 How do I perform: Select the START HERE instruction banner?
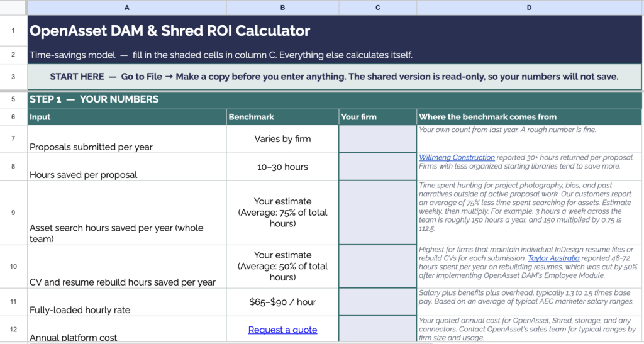tap(335, 77)
